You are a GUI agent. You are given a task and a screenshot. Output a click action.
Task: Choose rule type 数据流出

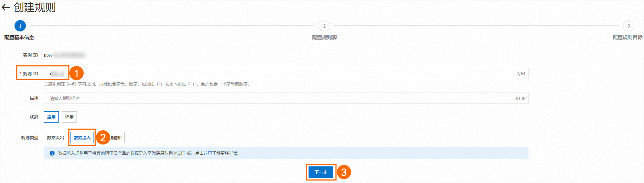click(x=56, y=137)
